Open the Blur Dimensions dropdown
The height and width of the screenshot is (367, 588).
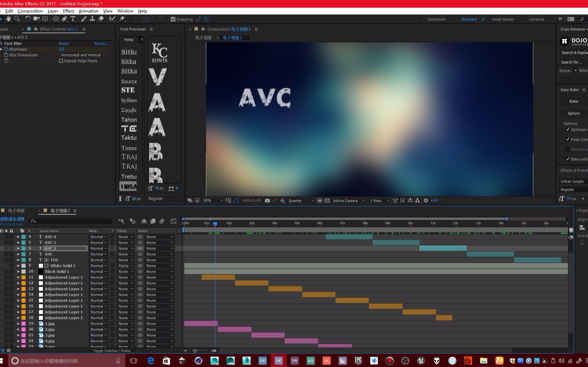[83, 55]
